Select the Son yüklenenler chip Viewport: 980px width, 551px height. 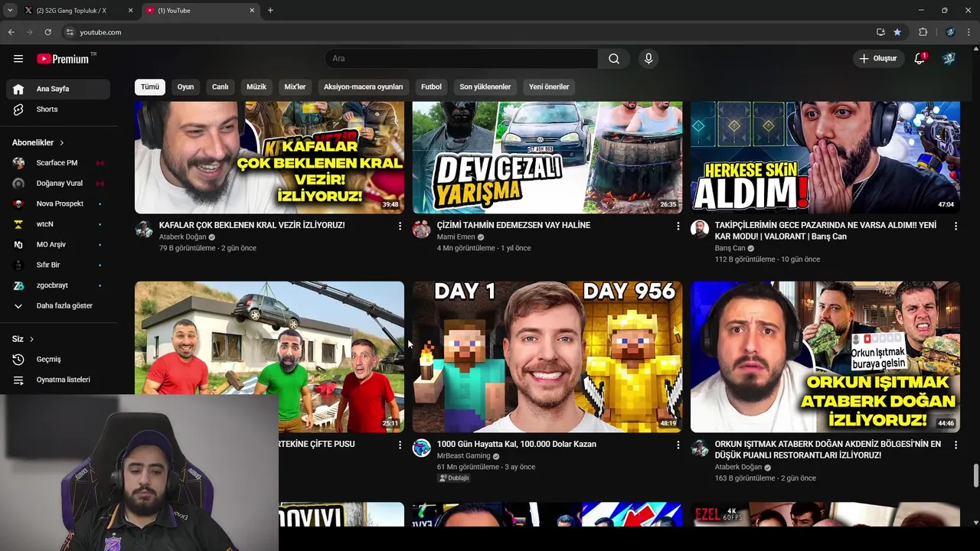[485, 87]
